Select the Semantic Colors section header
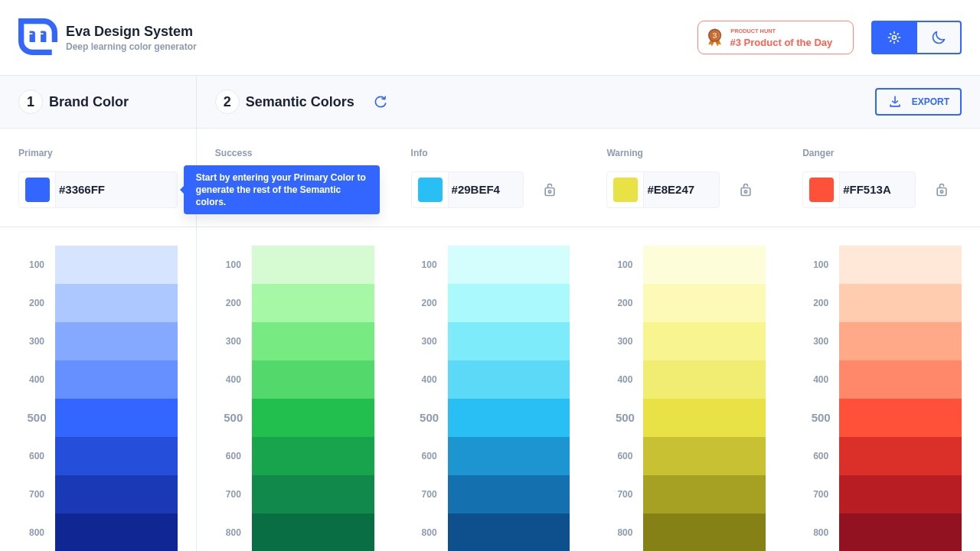The width and height of the screenshot is (980, 551). (x=299, y=101)
